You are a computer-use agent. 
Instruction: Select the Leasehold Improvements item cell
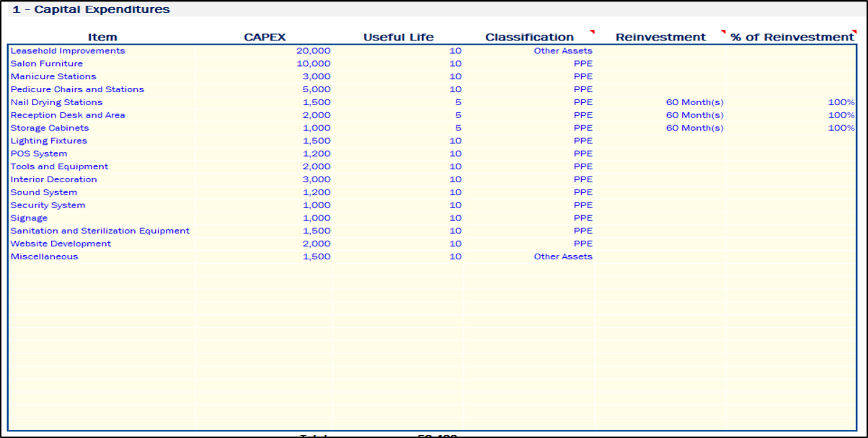pos(68,51)
